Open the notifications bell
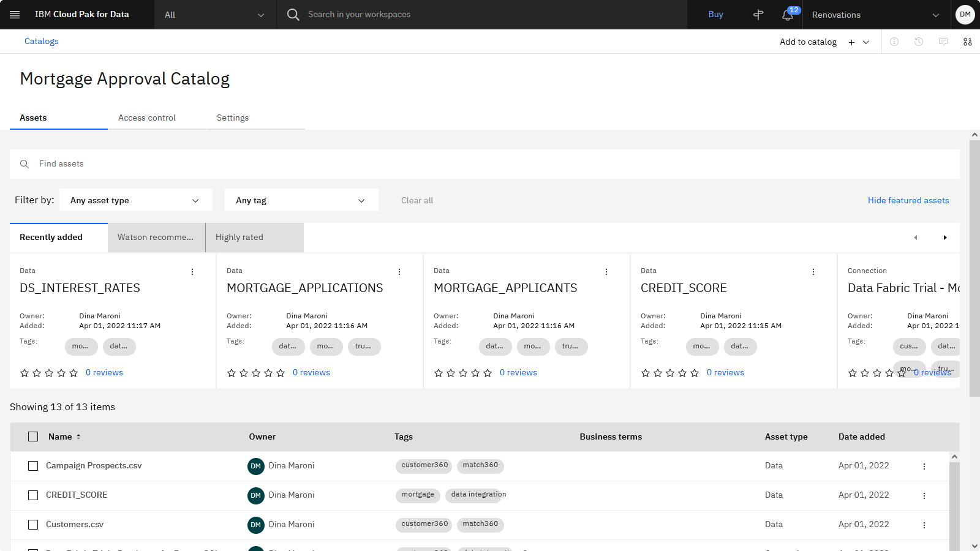Viewport: 980px width, 551px height. tap(788, 15)
